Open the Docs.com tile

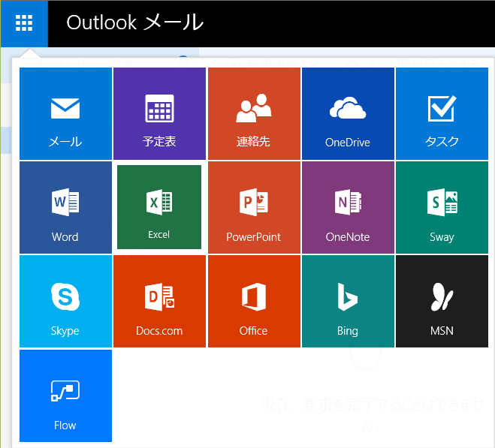159,302
